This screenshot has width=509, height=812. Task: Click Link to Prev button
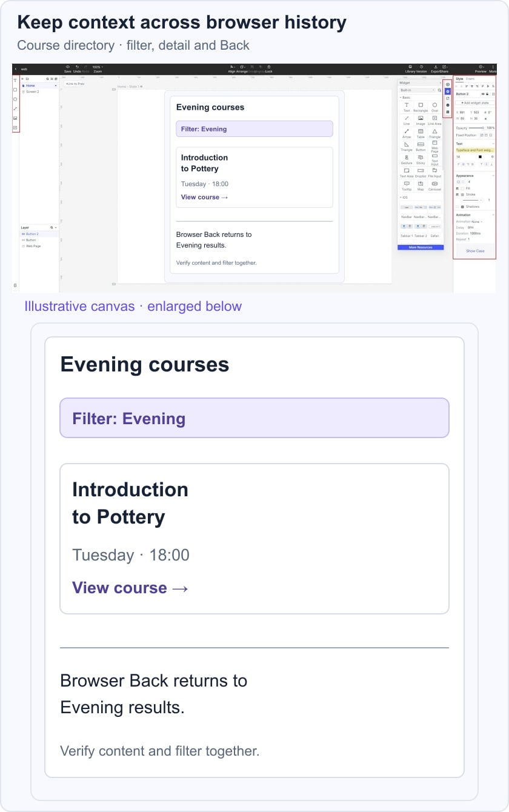coord(75,84)
